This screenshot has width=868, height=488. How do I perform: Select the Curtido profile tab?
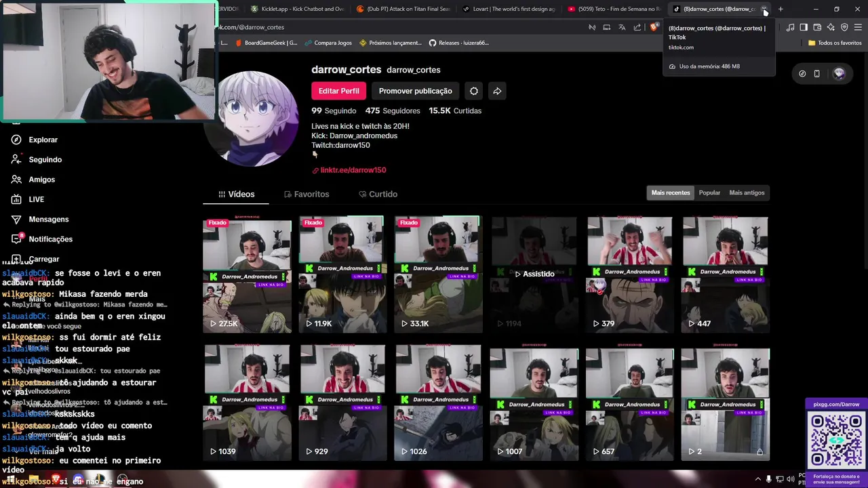(378, 194)
